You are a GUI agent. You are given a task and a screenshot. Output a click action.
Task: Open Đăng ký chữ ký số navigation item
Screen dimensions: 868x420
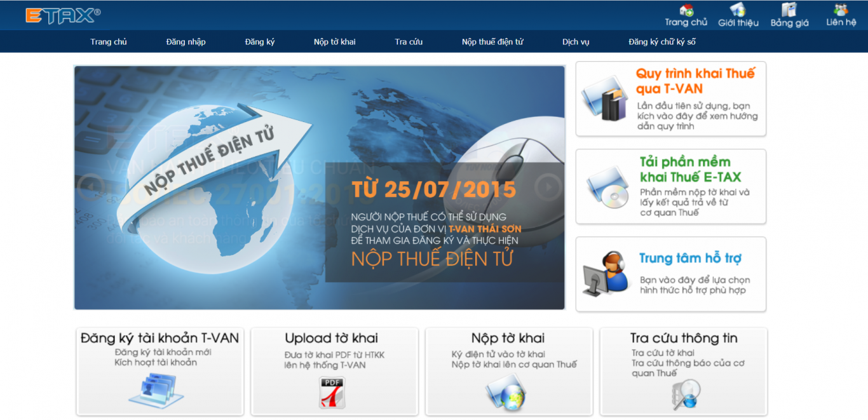click(x=662, y=42)
